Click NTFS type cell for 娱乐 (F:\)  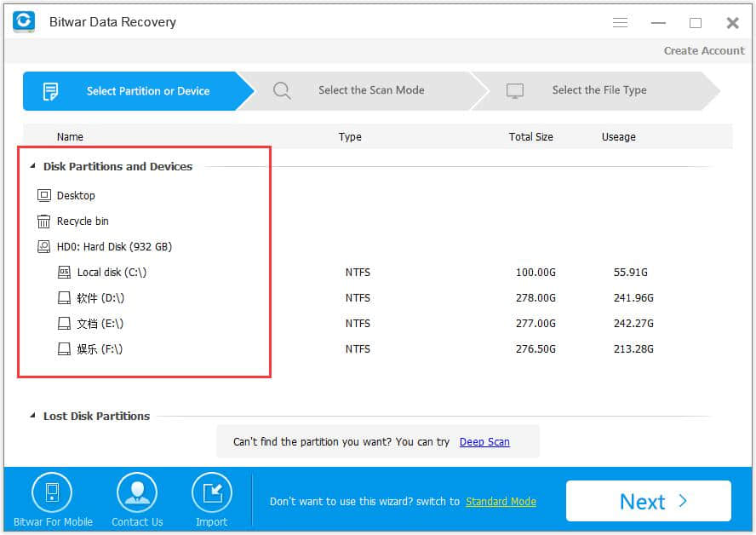click(x=358, y=348)
